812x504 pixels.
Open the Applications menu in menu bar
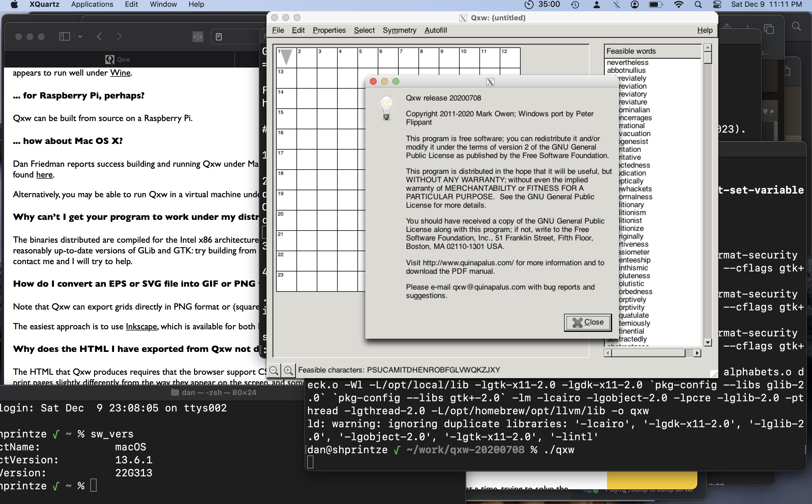(x=92, y=4)
